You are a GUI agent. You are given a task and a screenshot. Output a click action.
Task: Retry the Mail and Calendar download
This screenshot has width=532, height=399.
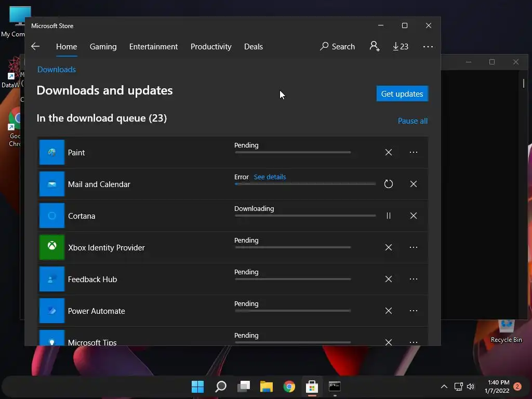point(389,184)
